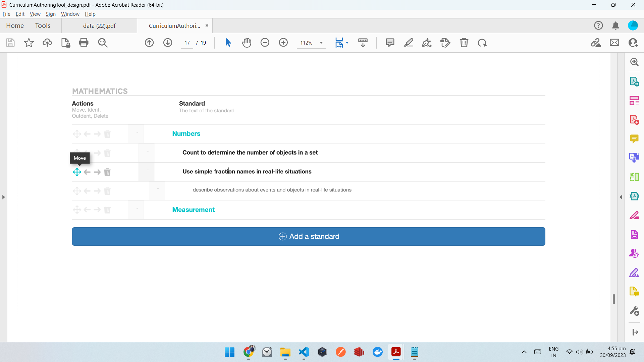Click the Delete trash icon in toolbar
The width and height of the screenshot is (644, 362).
[464, 43]
